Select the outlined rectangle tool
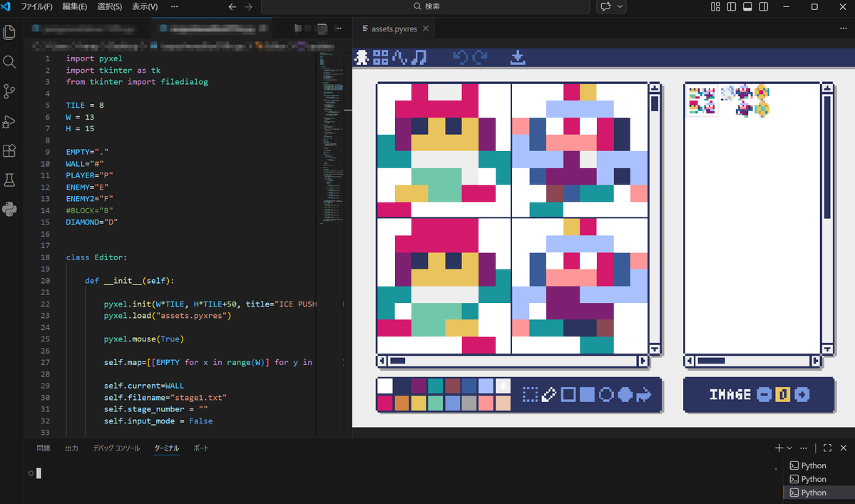The width and height of the screenshot is (855, 504). (x=568, y=394)
